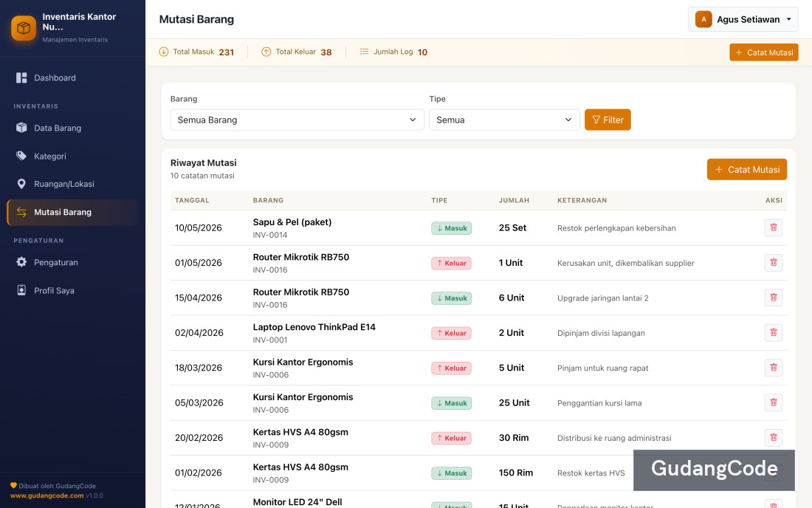Click Masuk badge on 05/03/2026 row

pyautogui.click(x=452, y=403)
